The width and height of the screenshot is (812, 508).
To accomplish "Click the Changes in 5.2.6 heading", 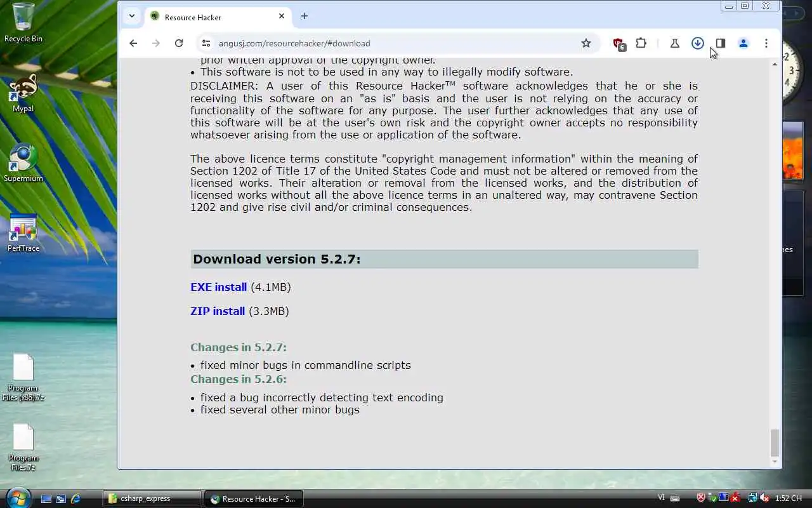I will tap(239, 379).
